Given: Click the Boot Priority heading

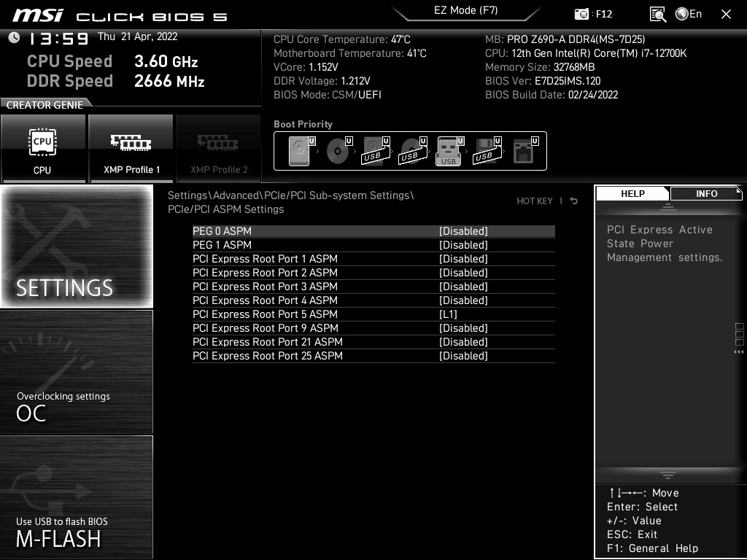Looking at the screenshot, I should pos(303,124).
